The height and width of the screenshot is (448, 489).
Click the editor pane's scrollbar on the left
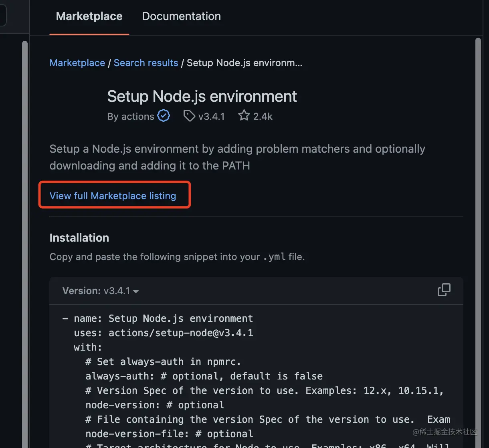click(25, 200)
